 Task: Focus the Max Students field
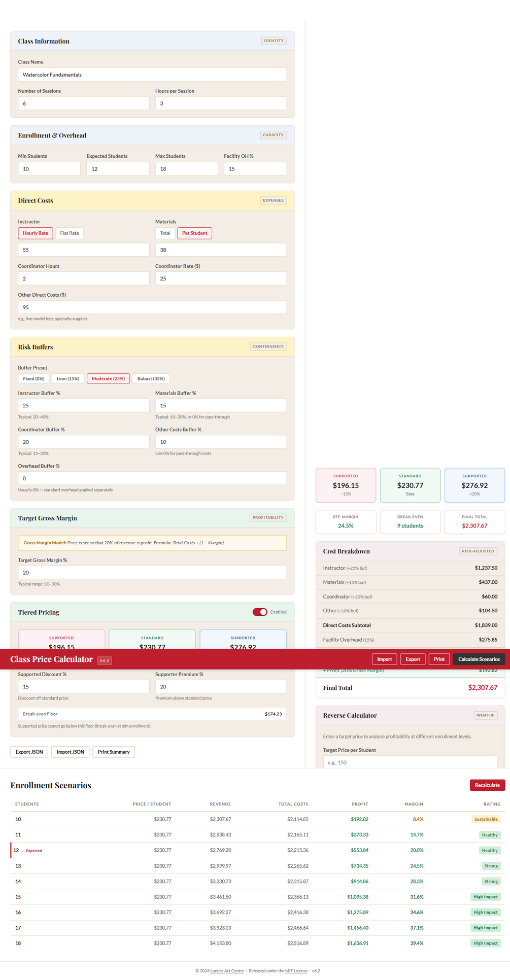[x=186, y=169]
